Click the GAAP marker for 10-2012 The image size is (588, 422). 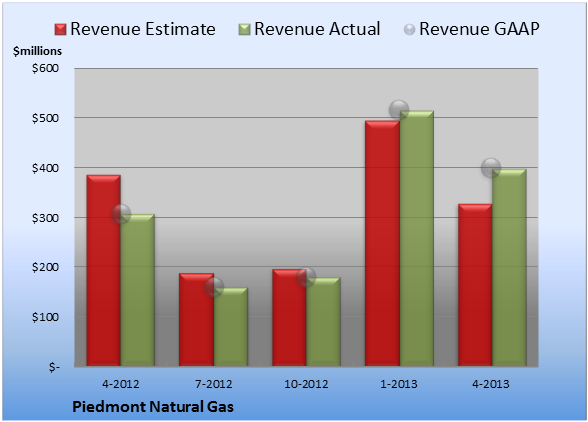coord(306,277)
